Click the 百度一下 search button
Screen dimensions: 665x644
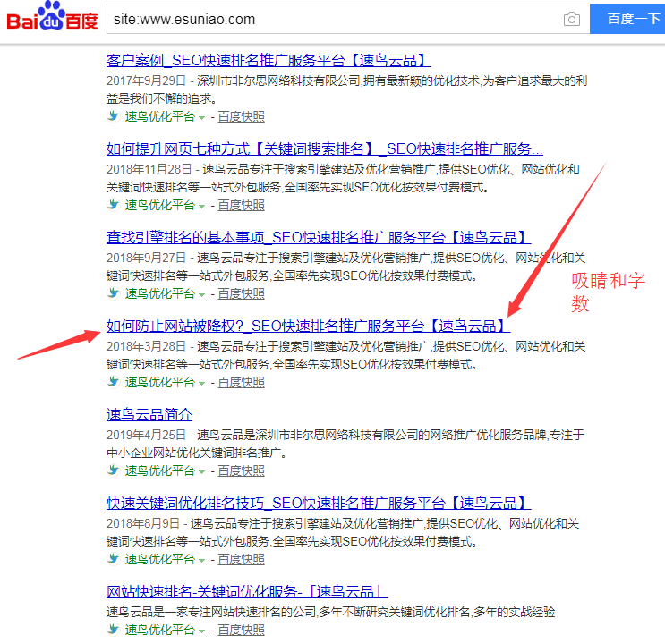click(x=628, y=19)
